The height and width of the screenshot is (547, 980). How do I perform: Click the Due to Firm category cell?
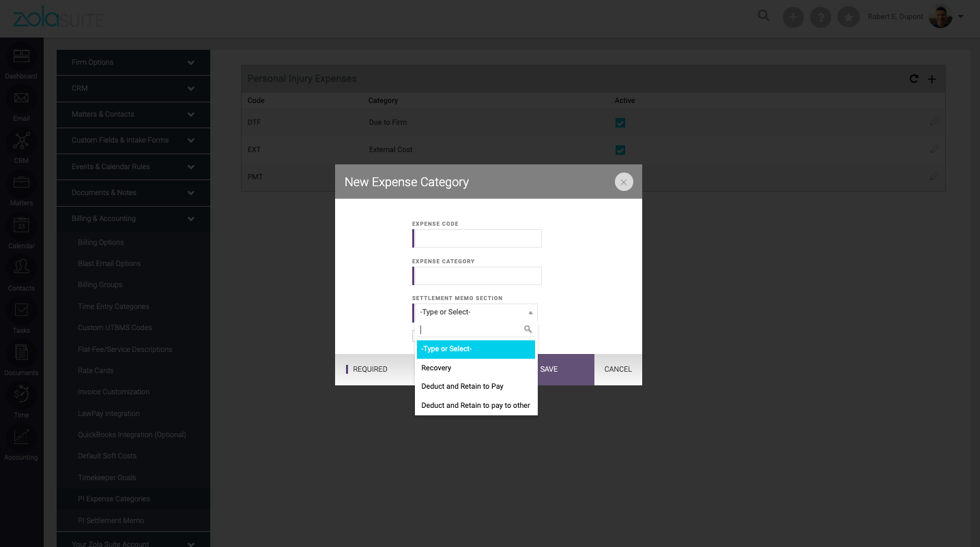click(388, 122)
